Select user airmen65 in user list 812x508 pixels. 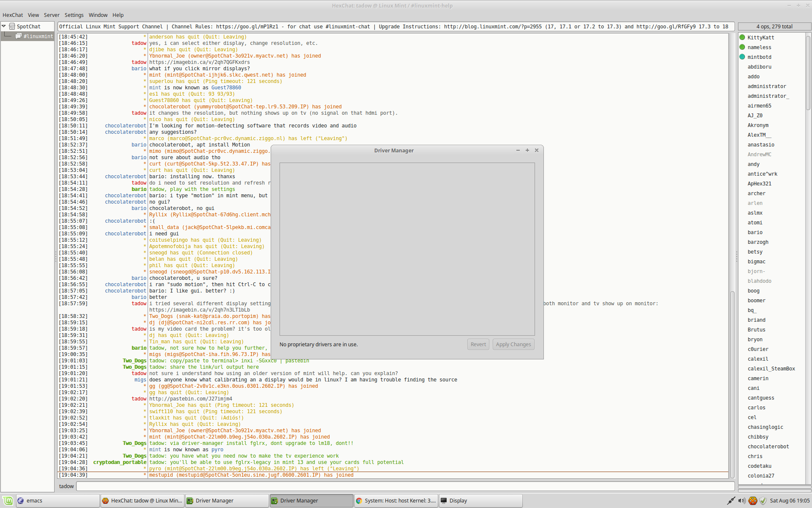(759, 105)
